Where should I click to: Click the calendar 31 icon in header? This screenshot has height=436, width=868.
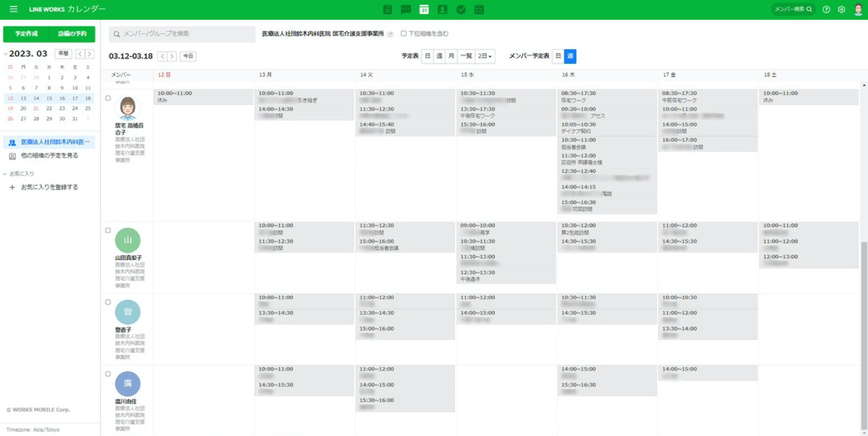(x=424, y=10)
